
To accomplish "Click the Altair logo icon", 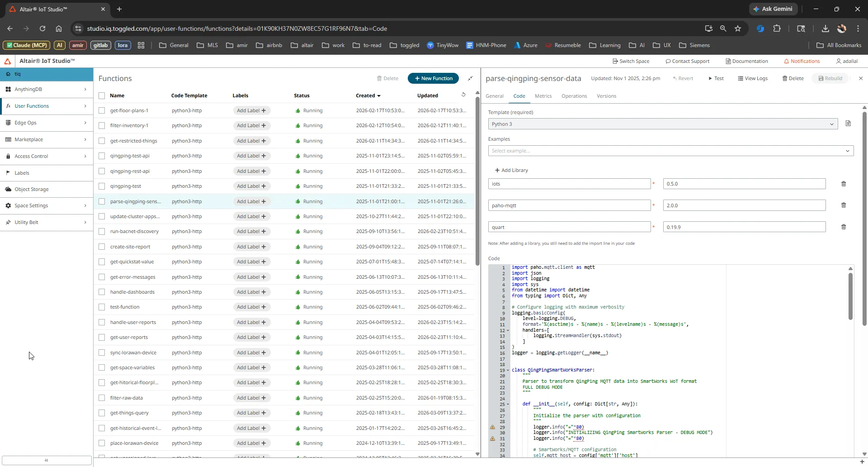I will (x=8, y=61).
